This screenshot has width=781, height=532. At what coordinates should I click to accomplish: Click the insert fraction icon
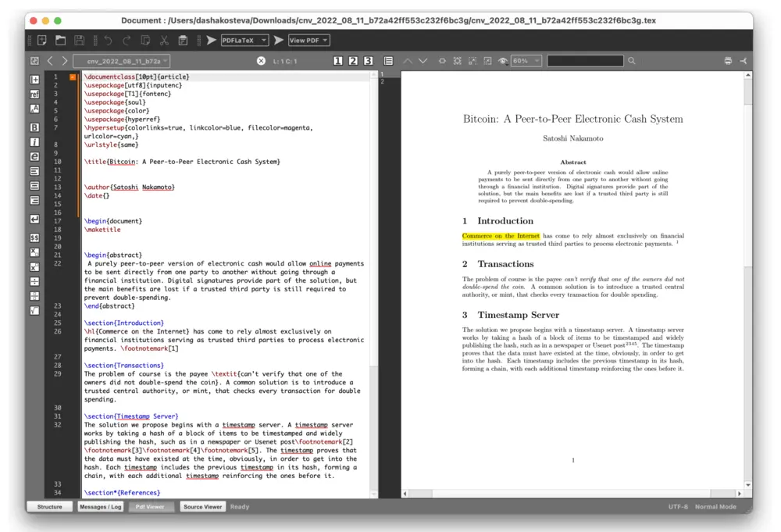34,281
